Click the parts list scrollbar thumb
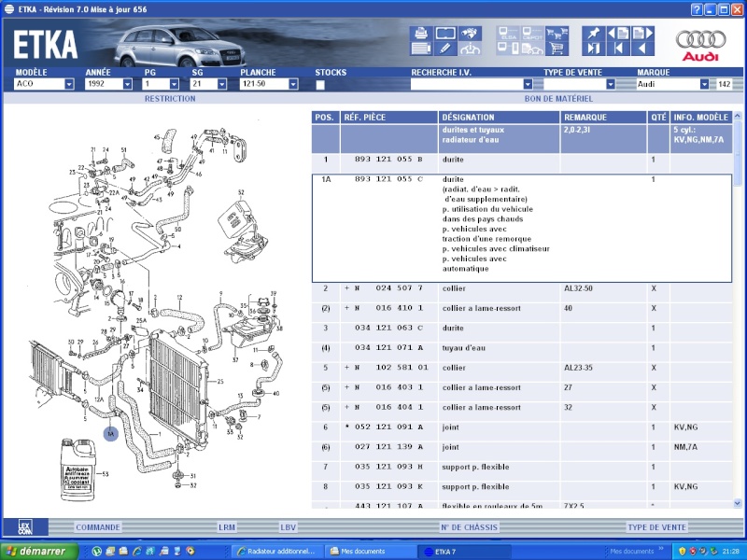The image size is (747, 560). pos(738,155)
